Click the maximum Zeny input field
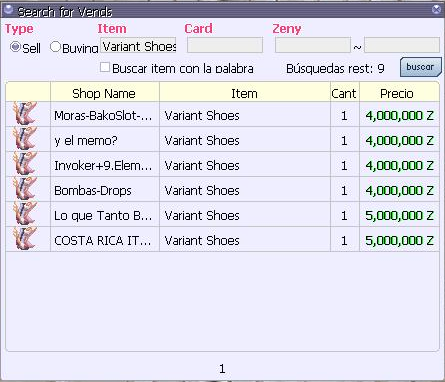The height and width of the screenshot is (382, 445). (402, 45)
